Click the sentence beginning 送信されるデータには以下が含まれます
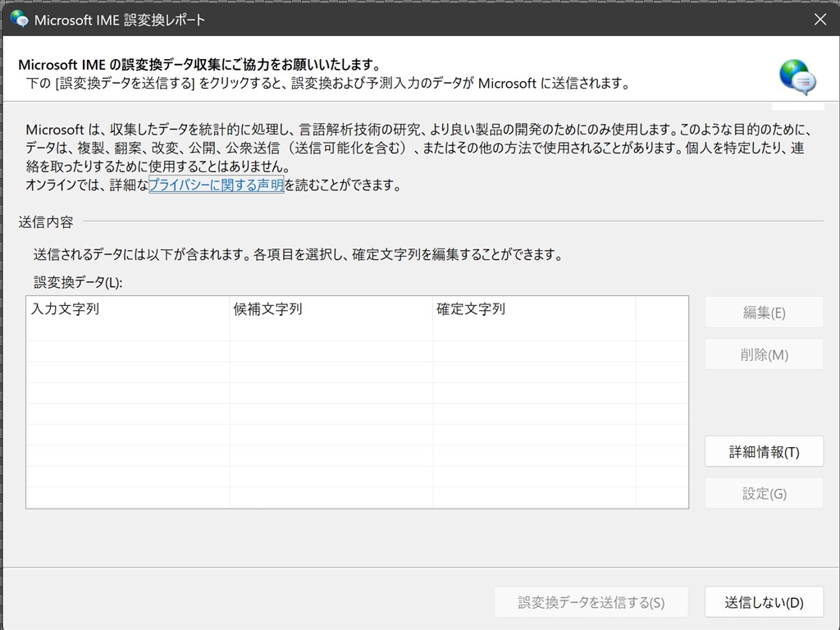840x630 pixels. click(299, 254)
